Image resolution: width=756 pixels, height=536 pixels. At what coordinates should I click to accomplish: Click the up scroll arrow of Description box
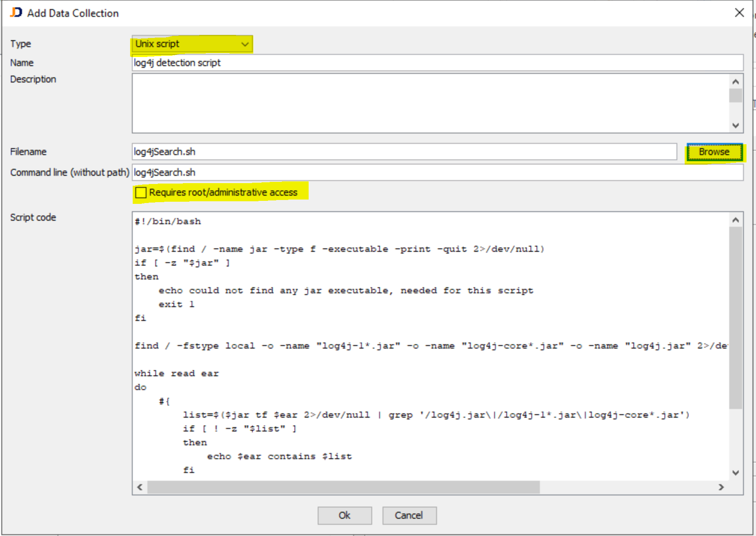(x=735, y=81)
